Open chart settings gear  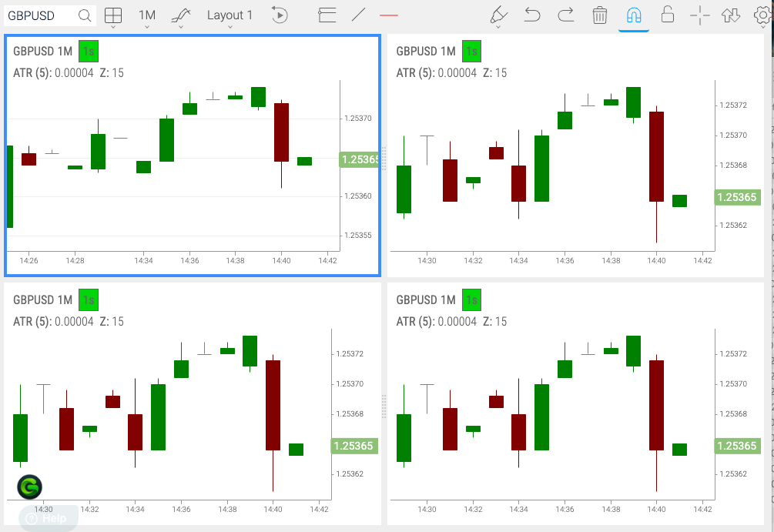tap(763, 15)
